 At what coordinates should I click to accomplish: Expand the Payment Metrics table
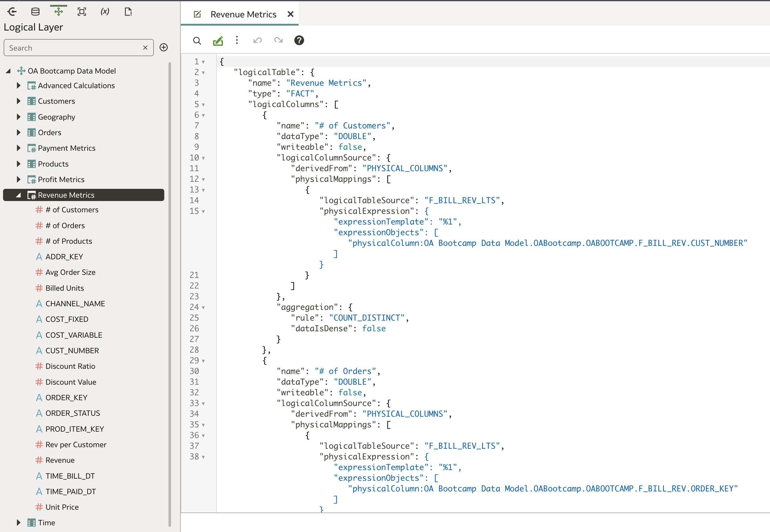tap(19, 148)
